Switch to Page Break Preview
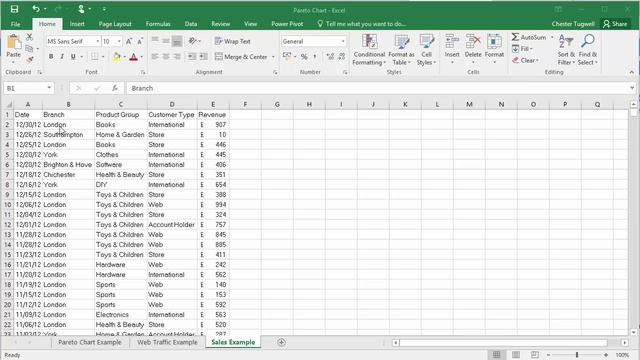 pos(535,355)
